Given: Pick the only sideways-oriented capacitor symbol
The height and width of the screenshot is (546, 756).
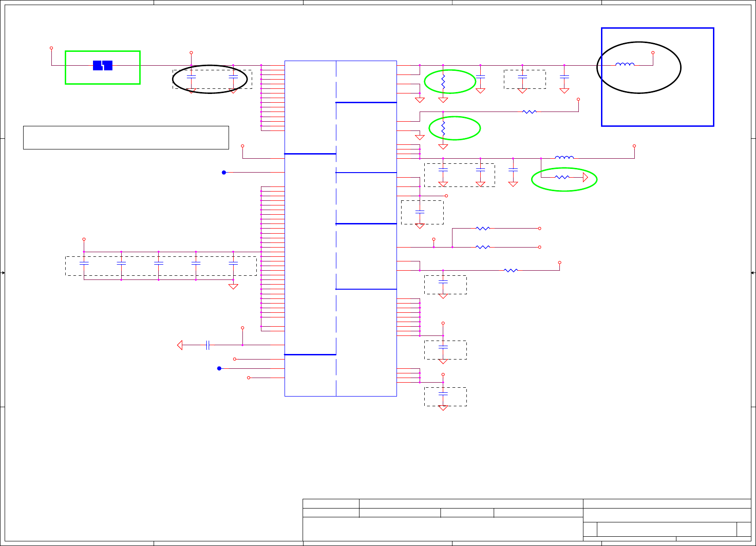Looking at the screenshot, I should [x=208, y=345].
